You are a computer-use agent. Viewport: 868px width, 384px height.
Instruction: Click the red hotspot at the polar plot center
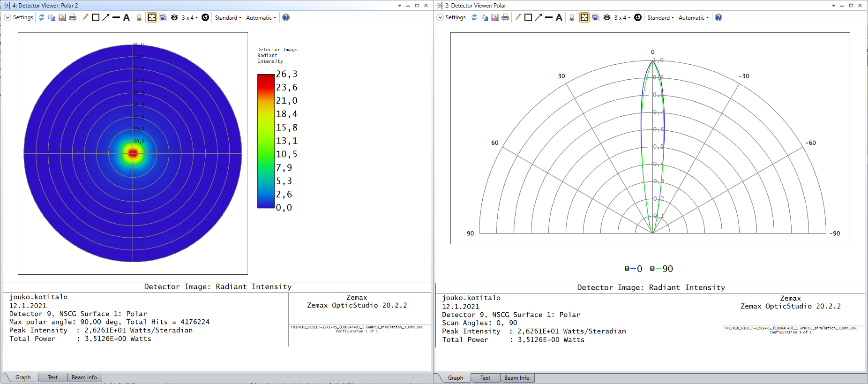click(x=133, y=153)
